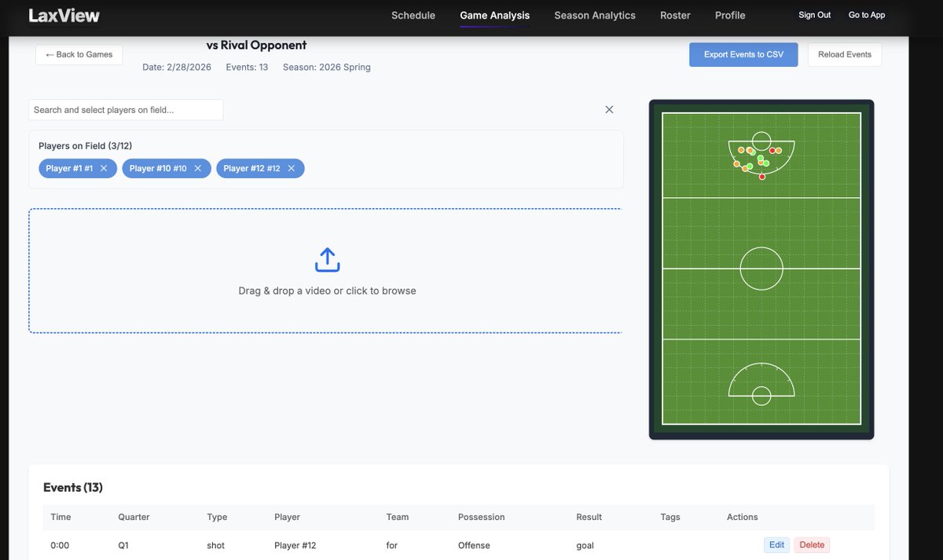Click the '0:00' time cell
Viewport: 943px width, 560px height.
click(x=60, y=545)
